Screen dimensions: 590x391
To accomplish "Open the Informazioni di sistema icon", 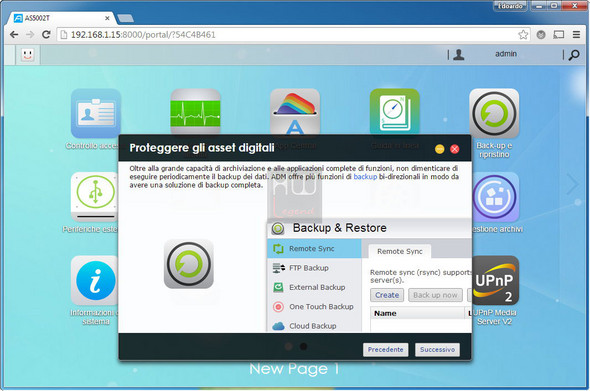I will pyautogui.click(x=94, y=280).
